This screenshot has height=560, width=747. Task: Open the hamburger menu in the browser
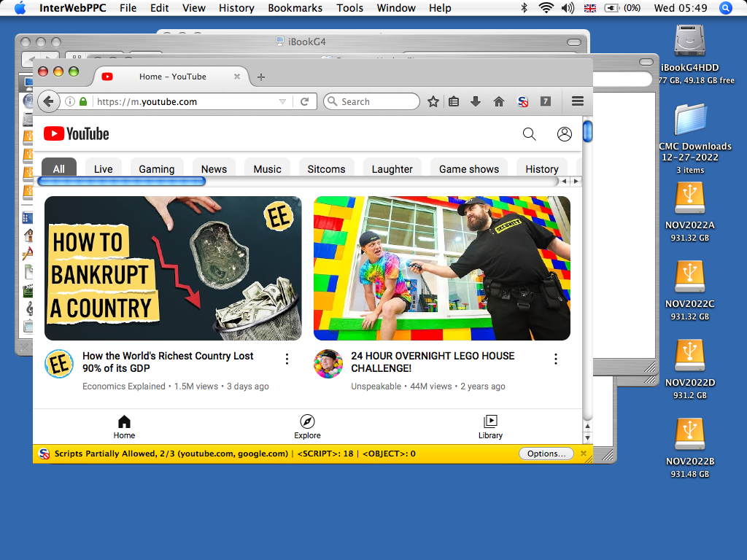click(578, 101)
